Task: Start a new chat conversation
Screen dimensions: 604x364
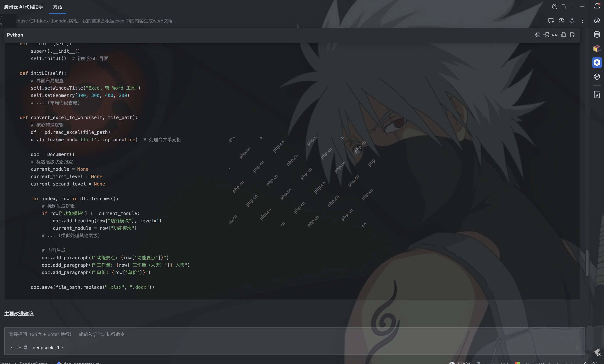Action: tap(551, 21)
